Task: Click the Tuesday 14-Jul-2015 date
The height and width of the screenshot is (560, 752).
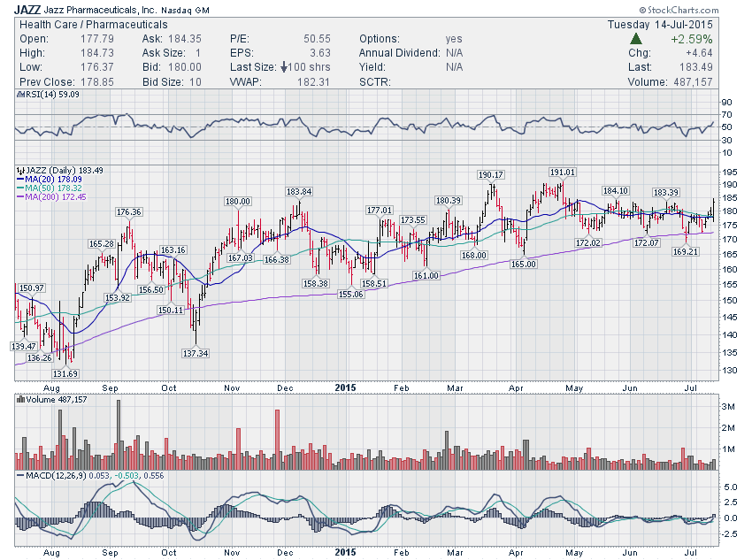Action: 660,25
